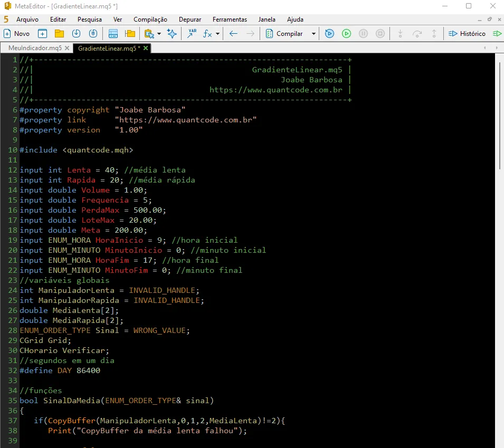Image resolution: width=504 pixels, height=448 pixels.
Task: Navigate forward with the right arrow
Action: pos(250,33)
